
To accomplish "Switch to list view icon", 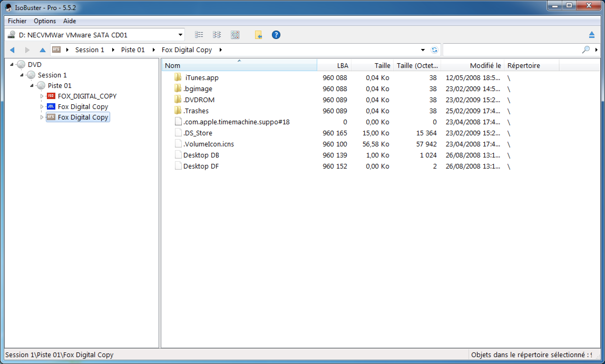I will pos(199,35).
